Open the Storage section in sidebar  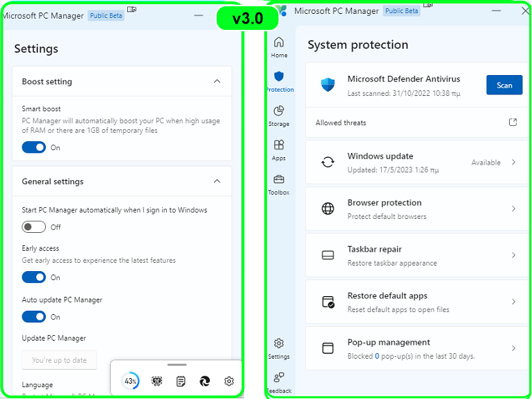[279, 115]
